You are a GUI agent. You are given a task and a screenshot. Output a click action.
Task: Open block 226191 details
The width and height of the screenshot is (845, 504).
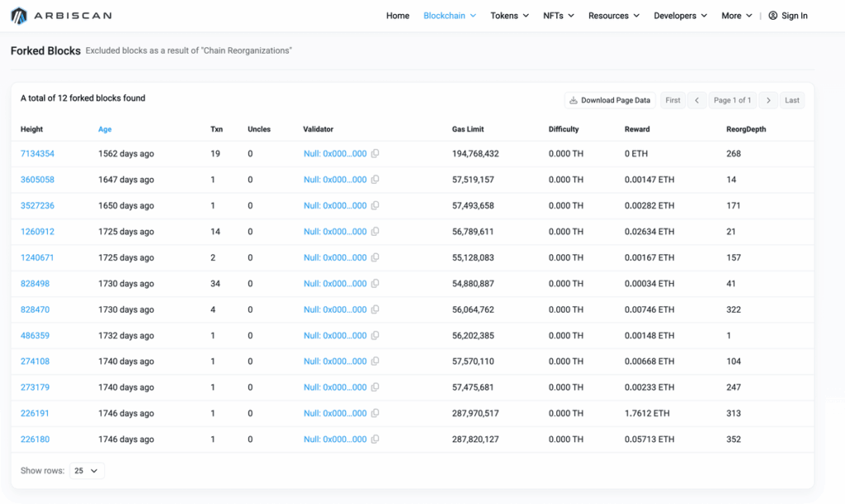[35, 413]
